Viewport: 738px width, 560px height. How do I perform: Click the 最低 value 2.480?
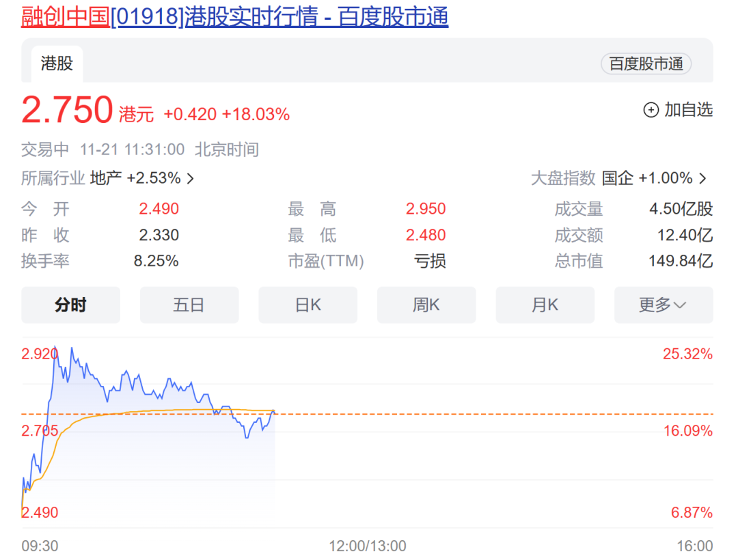pos(426,235)
